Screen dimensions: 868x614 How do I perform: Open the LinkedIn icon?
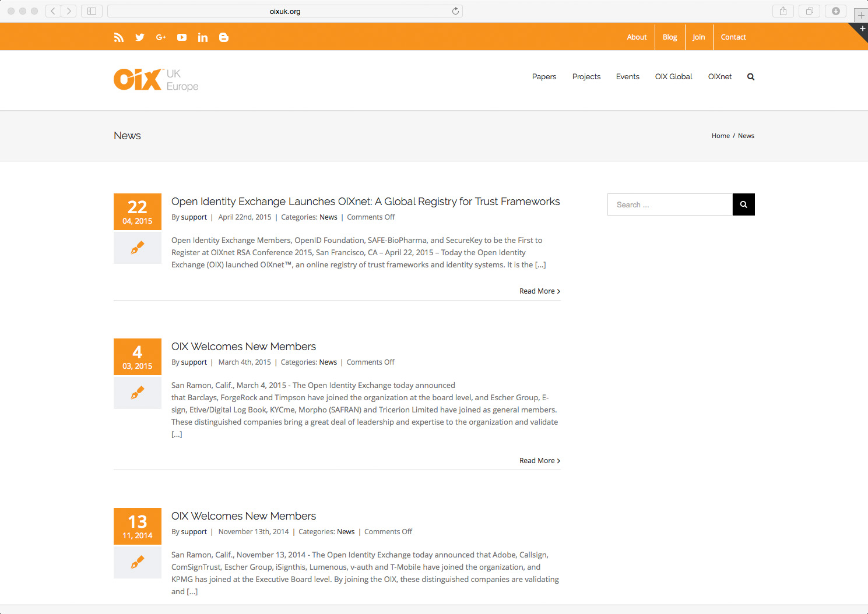click(x=203, y=37)
